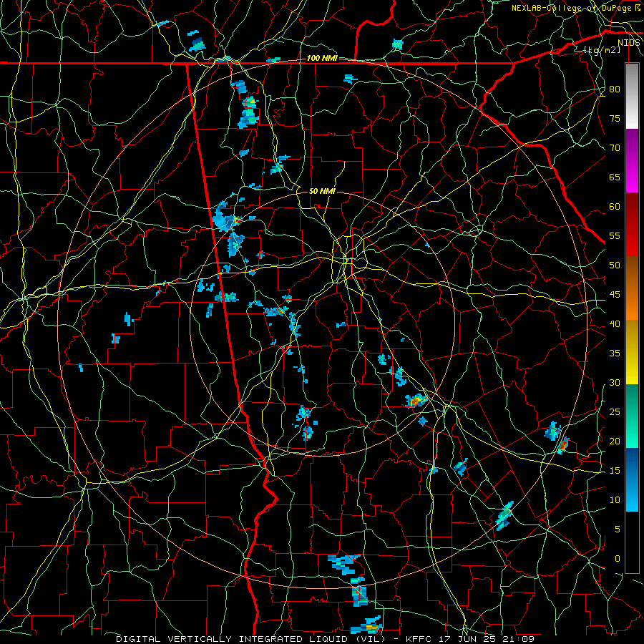Click the legend value 80
Image resolution: width=644 pixels, height=644 pixels.
[615, 89]
